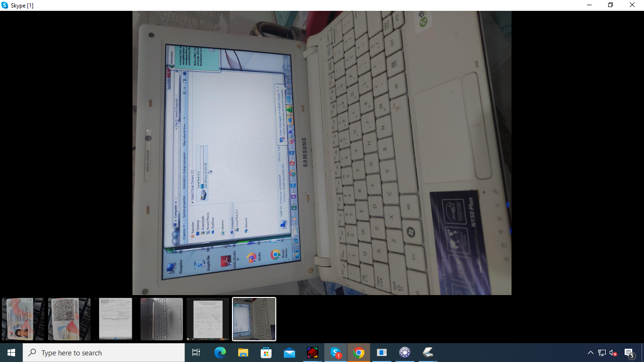Show the dark laptop keyboard thumbnail
Screen dimensions: 644x362
click(x=162, y=319)
